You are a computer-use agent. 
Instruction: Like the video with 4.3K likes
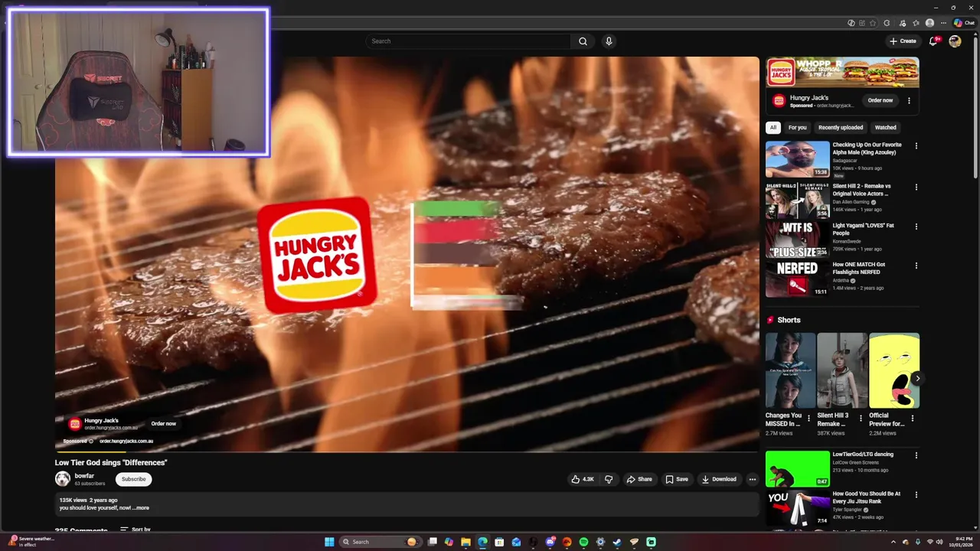[583, 479]
